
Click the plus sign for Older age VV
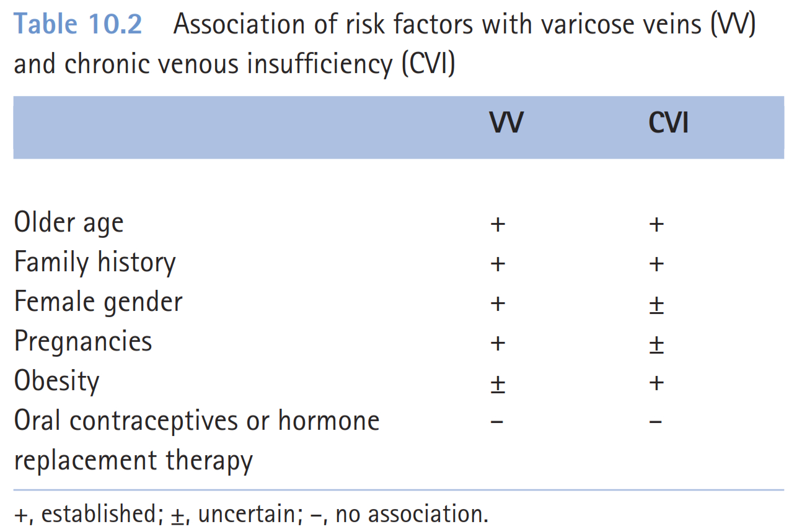point(497,224)
